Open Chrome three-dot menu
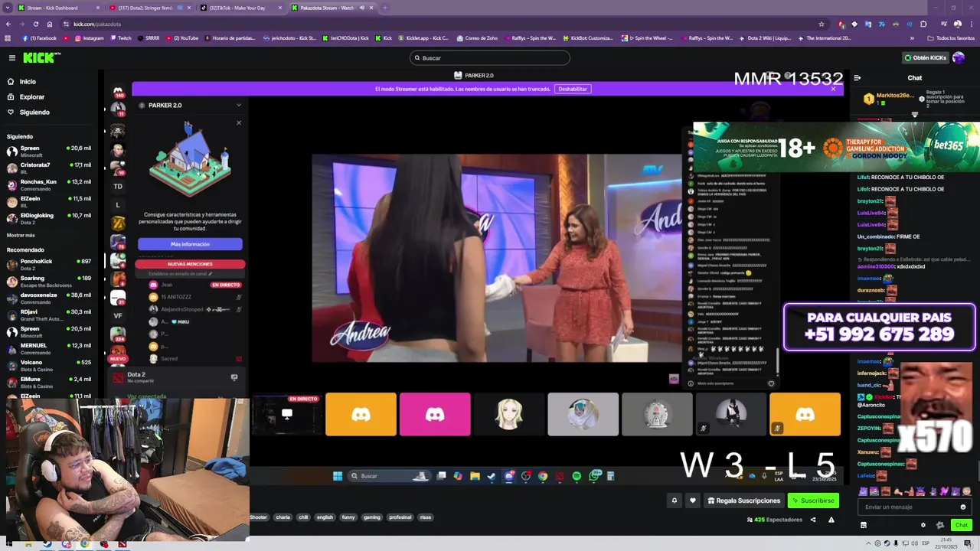This screenshot has width=980, height=551. click(971, 24)
